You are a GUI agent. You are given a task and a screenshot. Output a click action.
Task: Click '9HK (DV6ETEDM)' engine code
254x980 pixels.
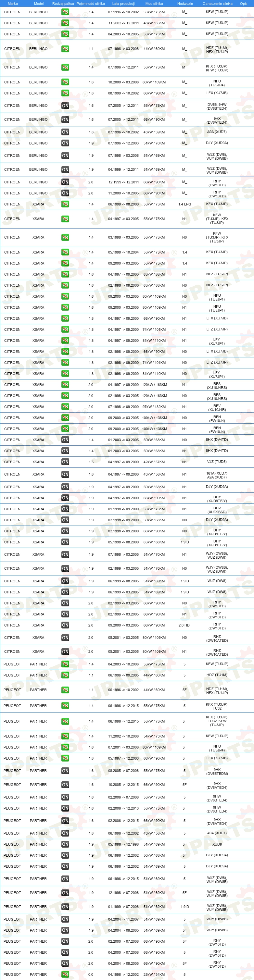point(217,772)
